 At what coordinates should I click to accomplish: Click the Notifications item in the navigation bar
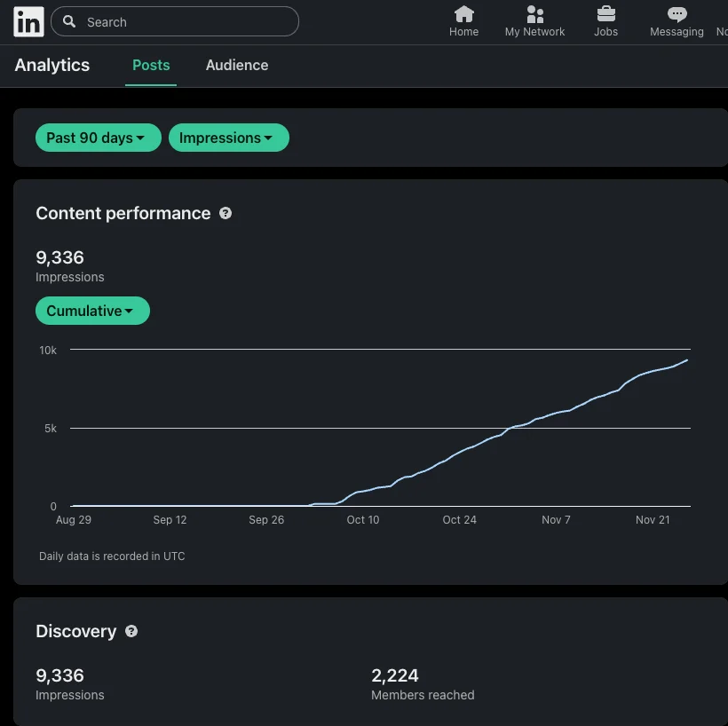click(x=722, y=20)
